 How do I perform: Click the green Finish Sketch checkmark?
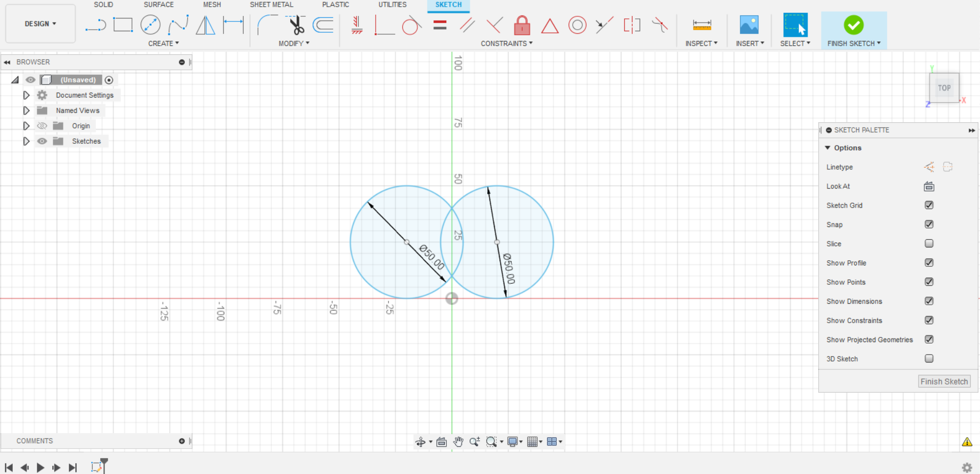click(853, 24)
